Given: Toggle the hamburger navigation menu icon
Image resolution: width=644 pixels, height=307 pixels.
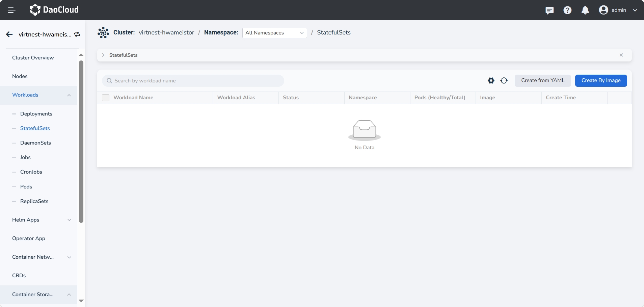Looking at the screenshot, I should click(12, 10).
